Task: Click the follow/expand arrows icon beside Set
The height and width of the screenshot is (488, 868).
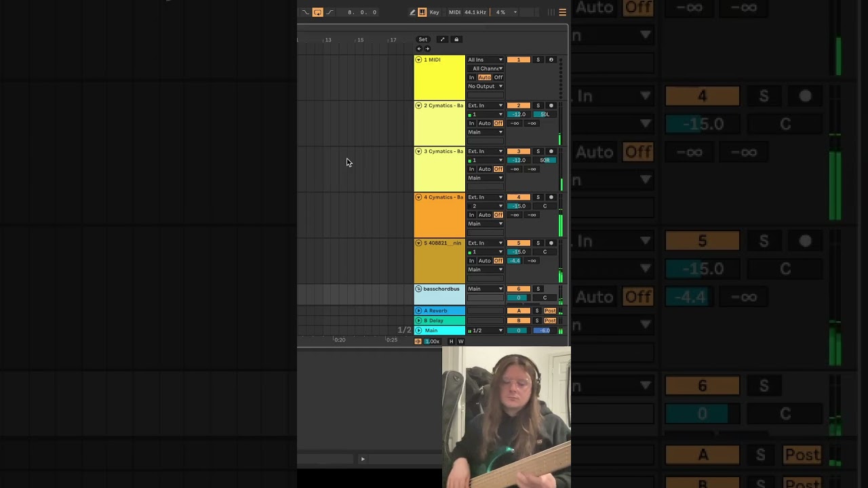Action: click(x=442, y=39)
